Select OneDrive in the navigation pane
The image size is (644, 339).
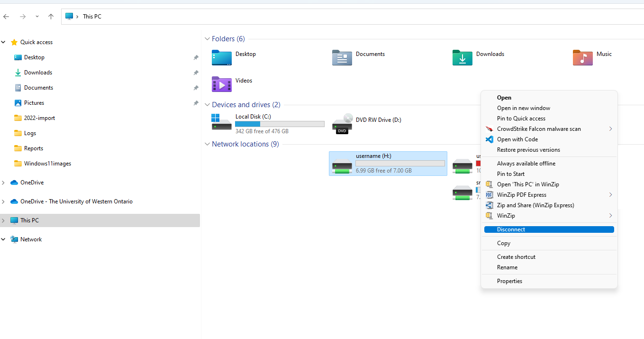[32, 183]
